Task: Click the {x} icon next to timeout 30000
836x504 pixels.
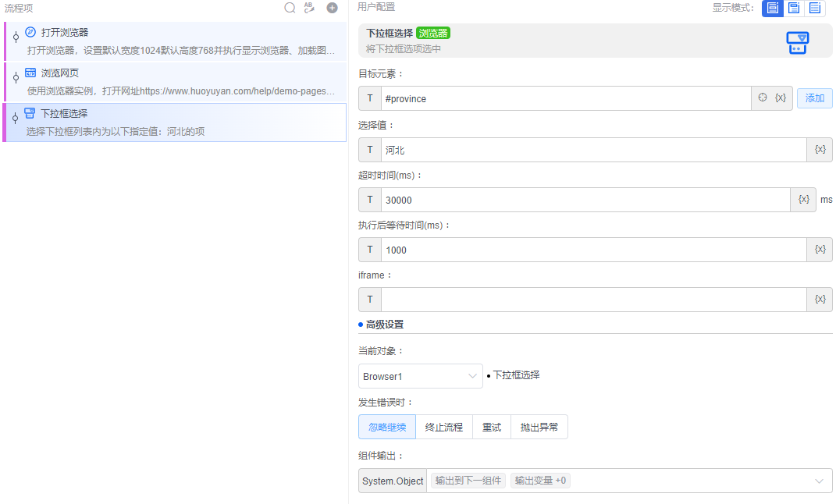Action: pyautogui.click(x=803, y=200)
